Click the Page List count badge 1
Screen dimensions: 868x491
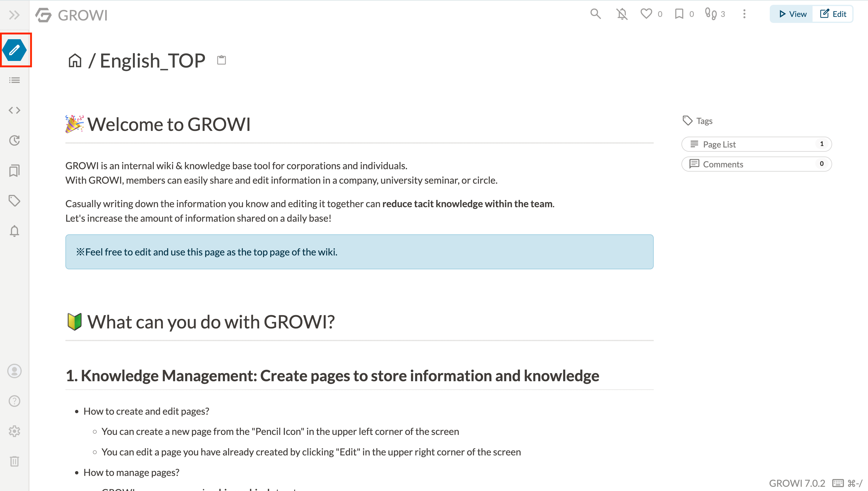click(822, 144)
